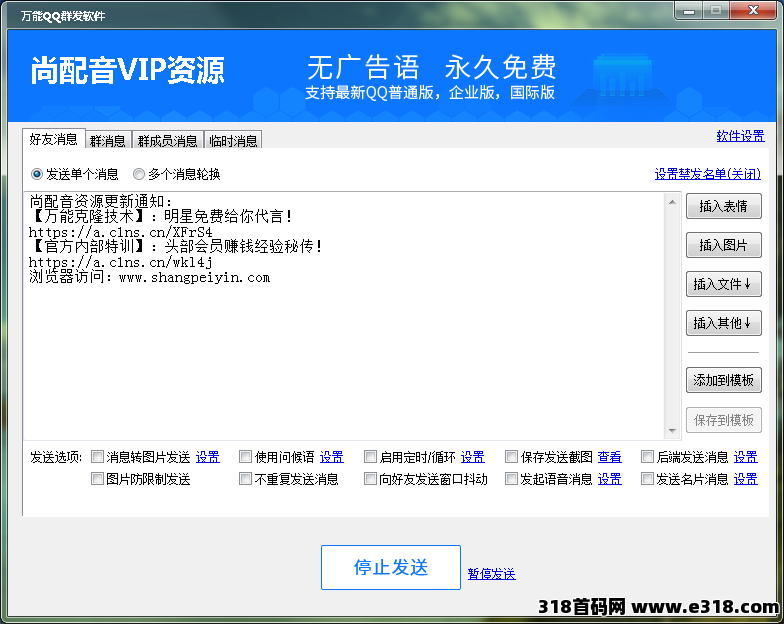Click the 插入图片 button
The image size is (784, 624).
point(724,245)
